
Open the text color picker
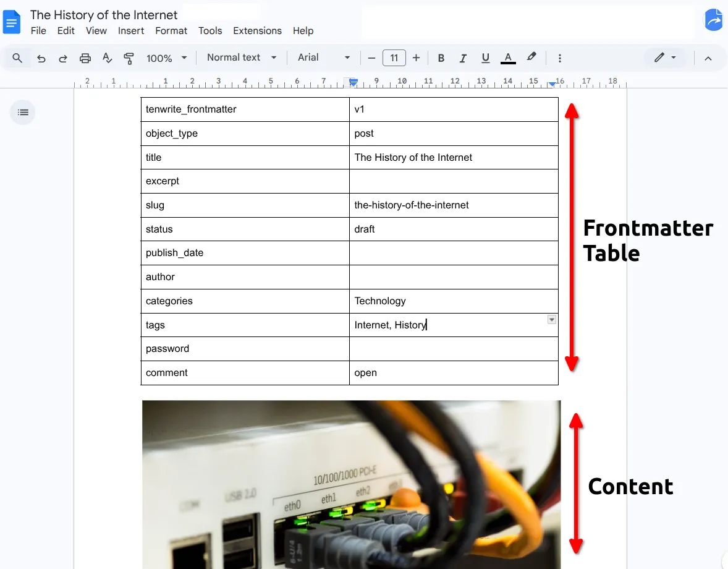coord(507,58)
